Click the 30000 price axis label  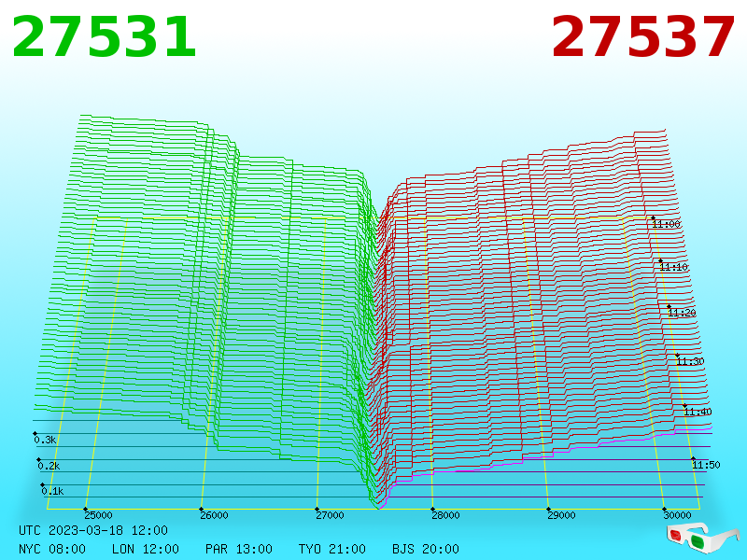pyautogui.click(x=677, y=515)
